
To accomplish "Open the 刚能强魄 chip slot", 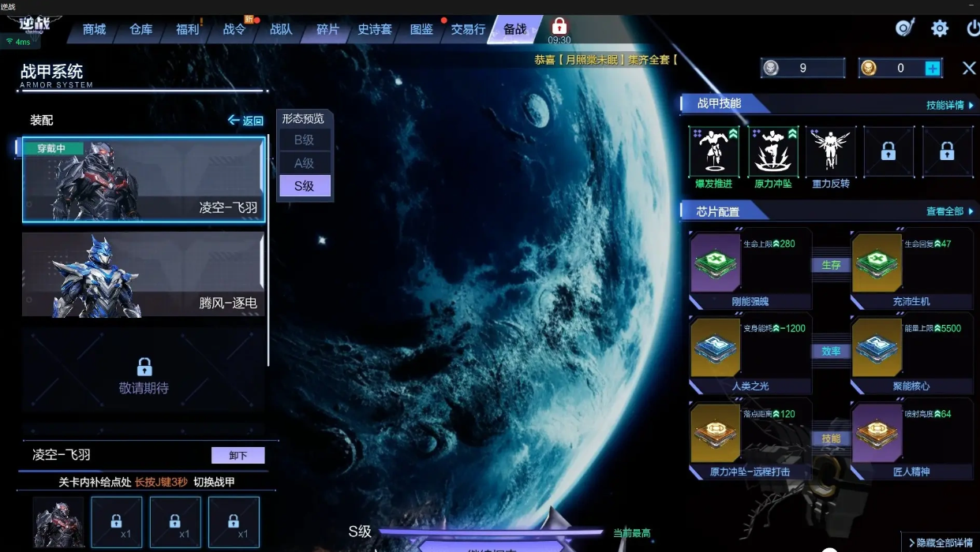I will pyautogui.click(x=750, y=269).
